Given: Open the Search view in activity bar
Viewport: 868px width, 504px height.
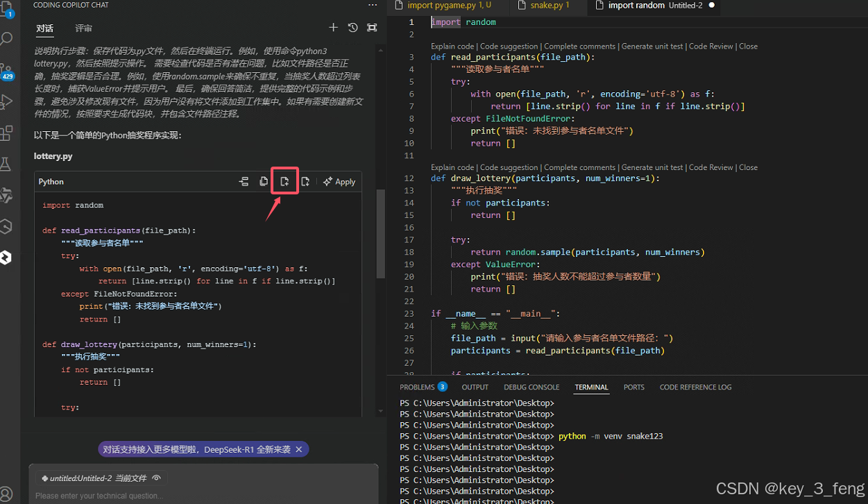Looking at the screenshot, I should coord(7,38).
